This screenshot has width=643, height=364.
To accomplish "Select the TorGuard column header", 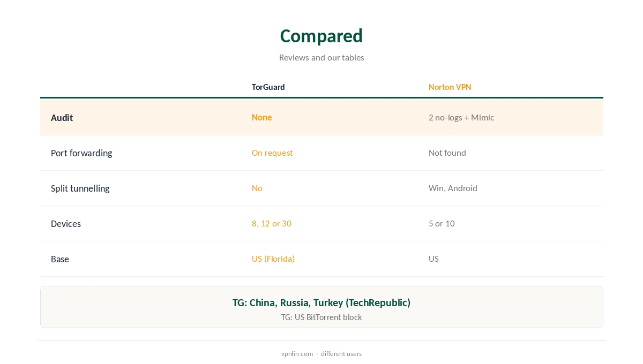I will [268, 87].
